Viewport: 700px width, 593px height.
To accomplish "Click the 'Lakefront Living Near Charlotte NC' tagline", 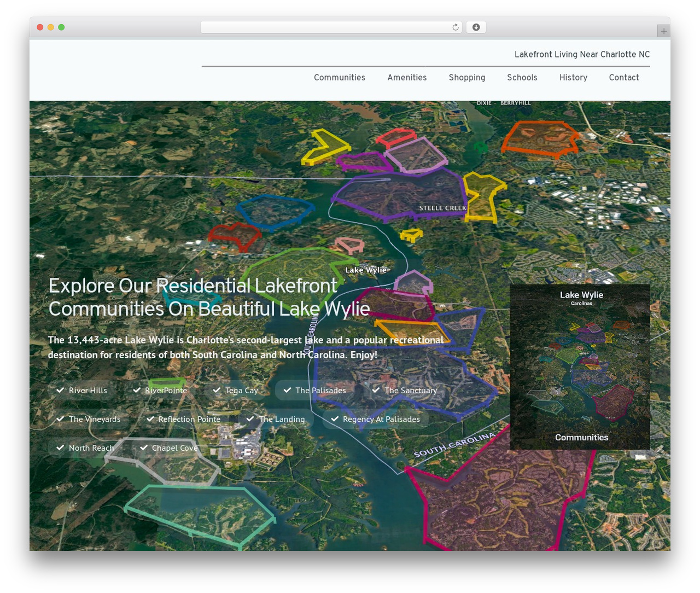I will 582,55.
